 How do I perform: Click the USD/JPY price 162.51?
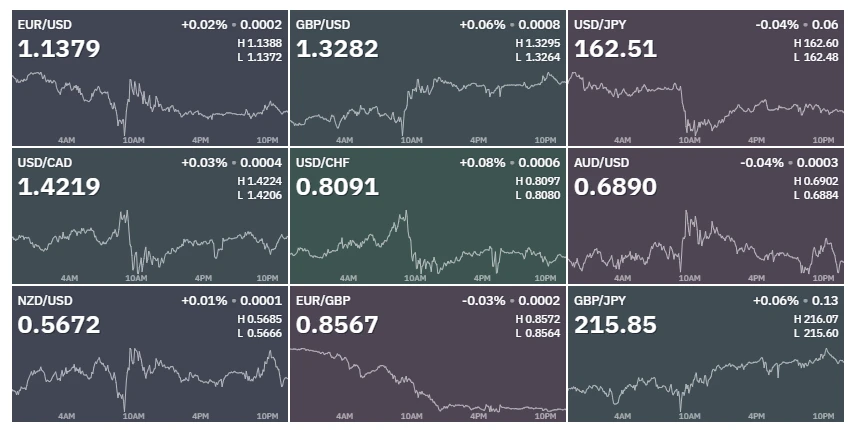(615, 49)
